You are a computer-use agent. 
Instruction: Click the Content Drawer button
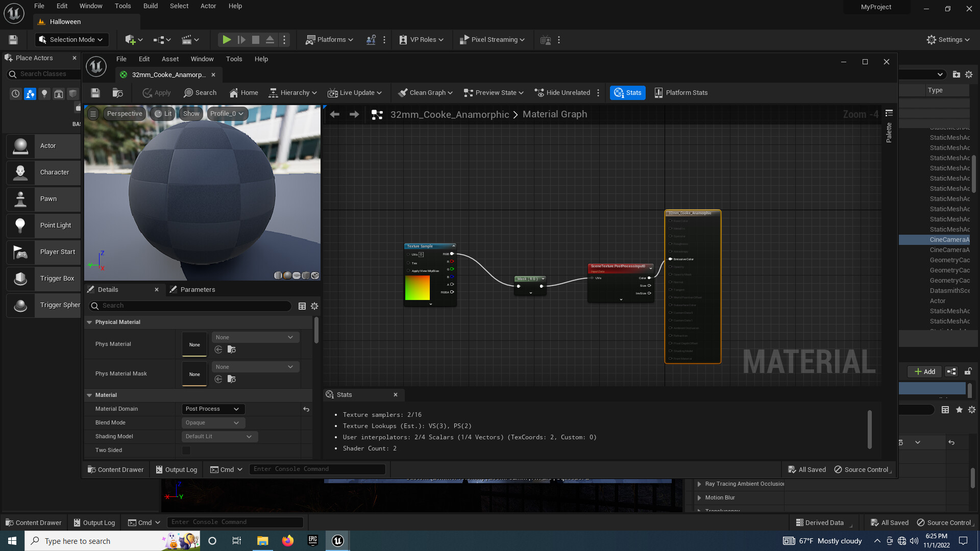coord(116,470)
